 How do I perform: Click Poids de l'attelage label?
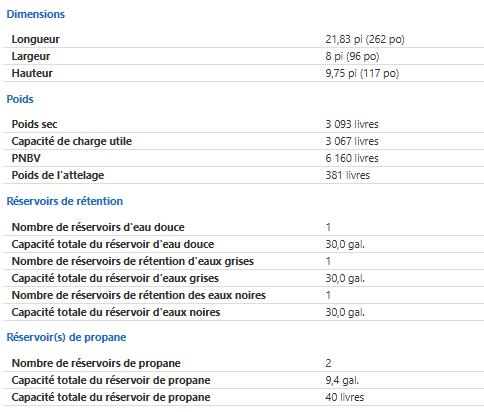(58, 175)
